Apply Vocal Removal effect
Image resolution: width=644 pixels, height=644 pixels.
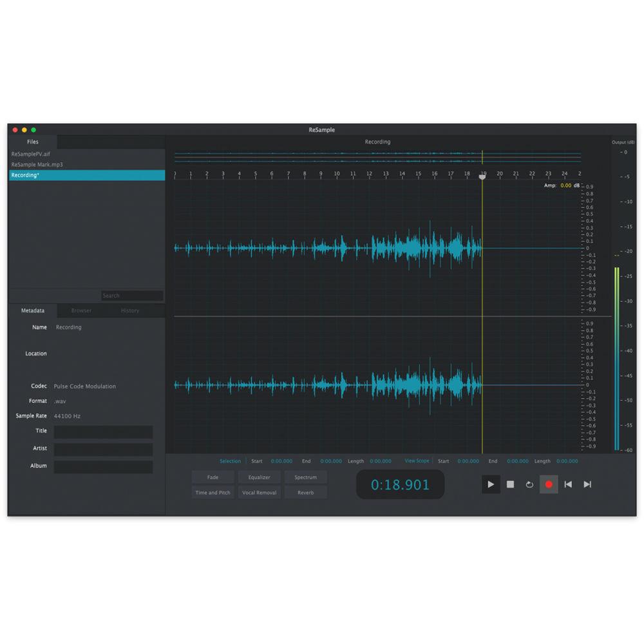[x=259, y=493]
